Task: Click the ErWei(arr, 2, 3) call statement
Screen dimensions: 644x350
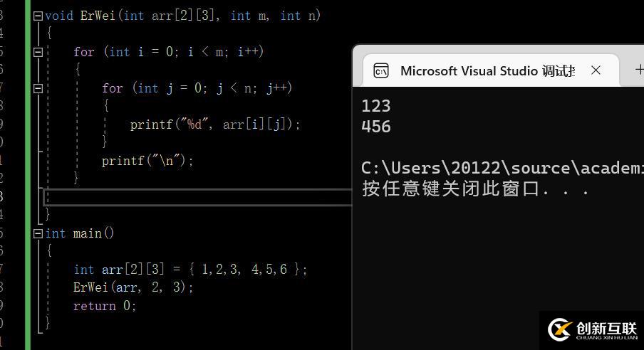Action: [133, 287]
